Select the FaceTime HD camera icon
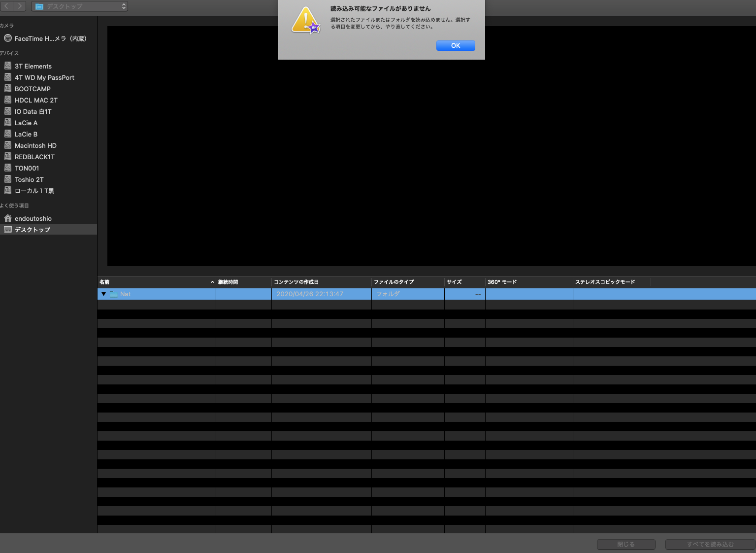Screen dimensions: 756x553 (x=8, y=38)
